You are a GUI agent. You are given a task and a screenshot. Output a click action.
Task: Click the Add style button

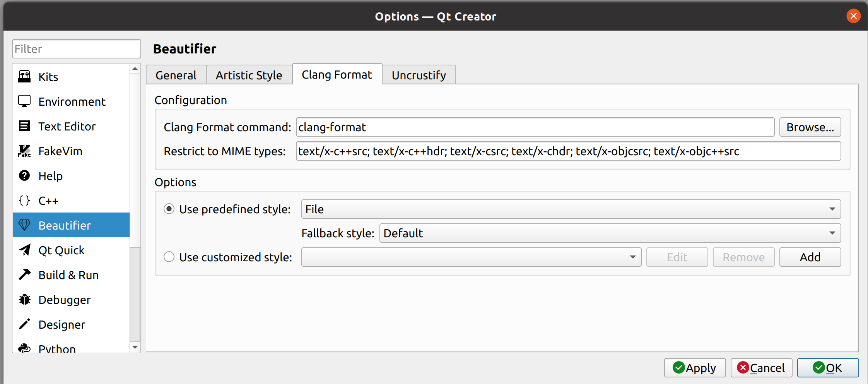[x=810, y=257]
